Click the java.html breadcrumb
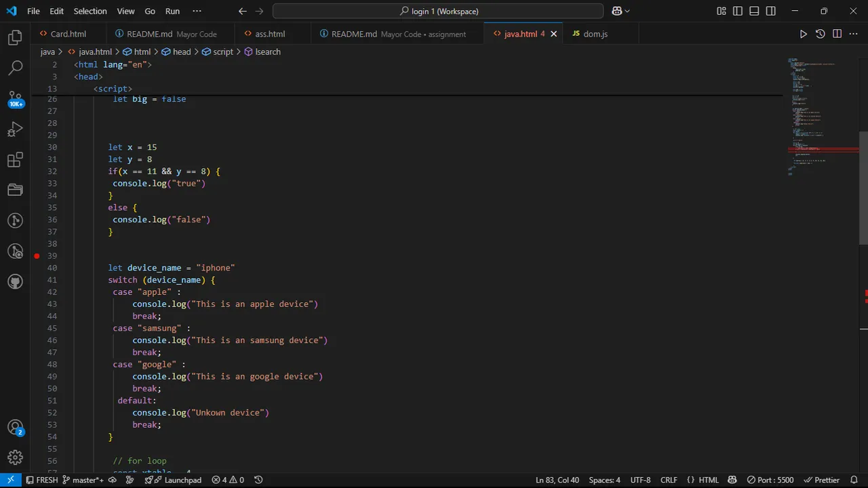This screenshot has height=488, width=868. [90, 52]
